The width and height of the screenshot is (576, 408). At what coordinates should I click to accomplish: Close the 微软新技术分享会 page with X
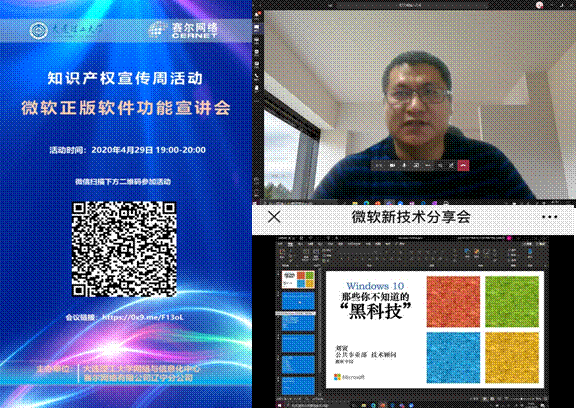click(x=274, y=217)
